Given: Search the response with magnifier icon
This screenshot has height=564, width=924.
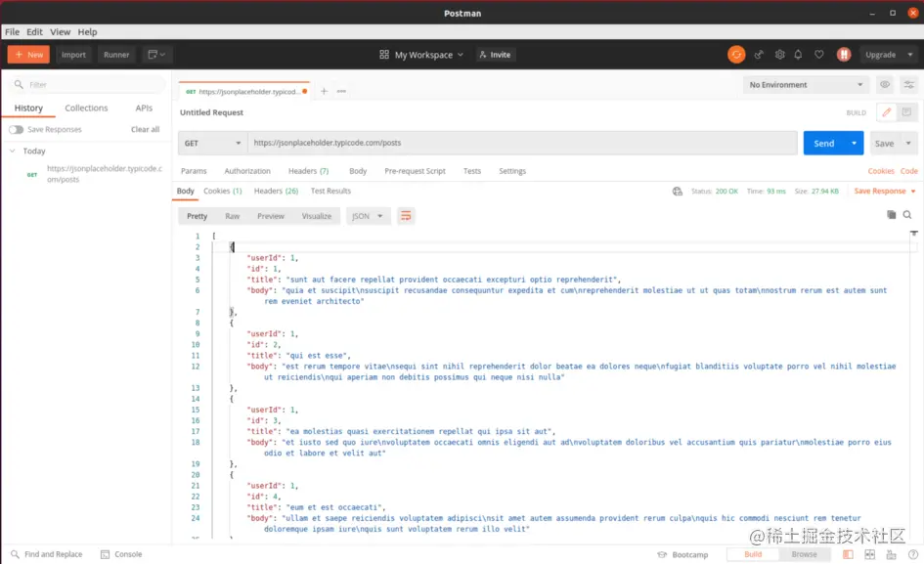Looking at the screenshot, I should (x=907, y=214).
